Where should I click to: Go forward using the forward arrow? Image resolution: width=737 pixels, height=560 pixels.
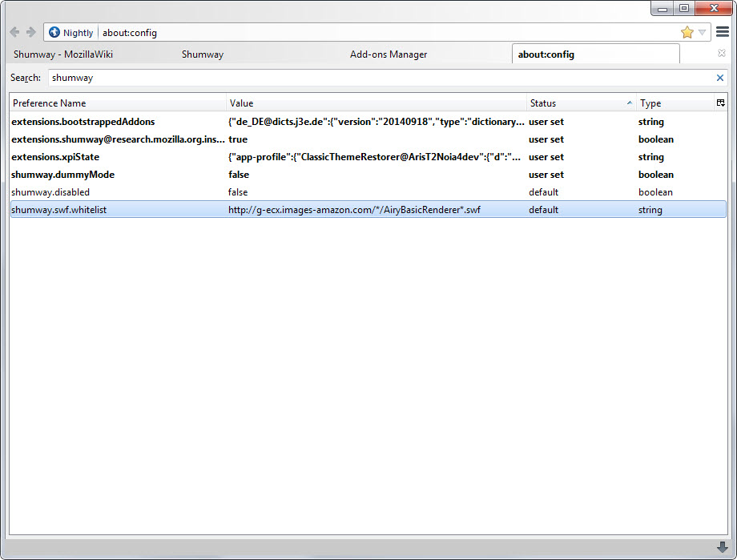[31, 32]
